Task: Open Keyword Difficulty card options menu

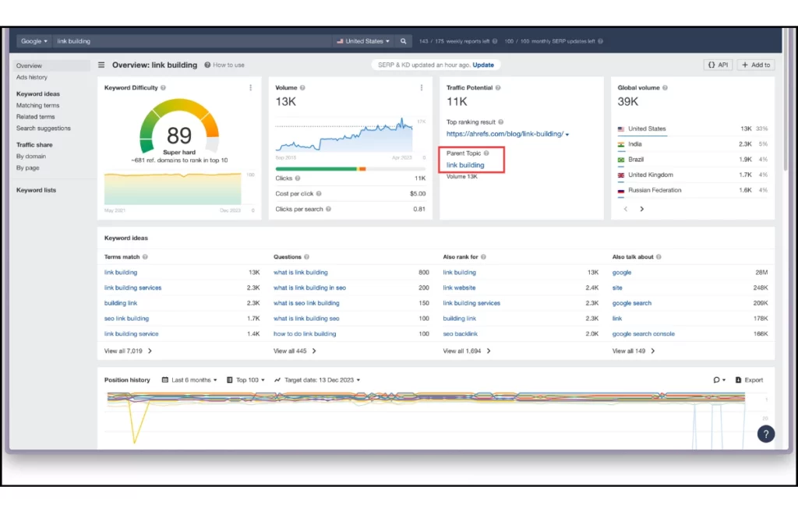Action: click(x=250, y=88)
